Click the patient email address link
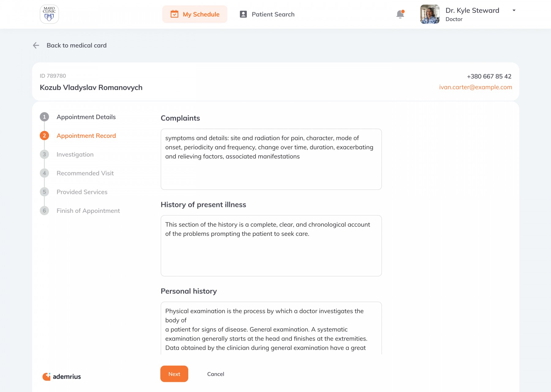Image resolution: width=551 pixels, height=392 pixels. pos(475,87)
